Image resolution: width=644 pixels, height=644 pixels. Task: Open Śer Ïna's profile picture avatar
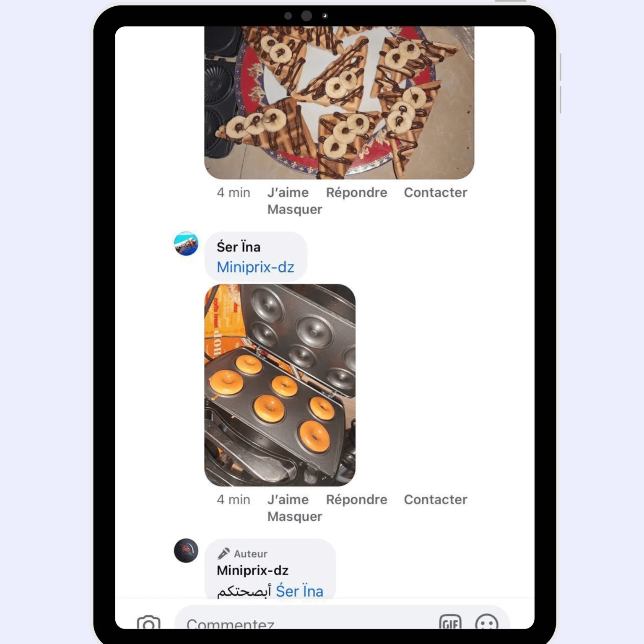pyautogui.click(x=186, y=244)
